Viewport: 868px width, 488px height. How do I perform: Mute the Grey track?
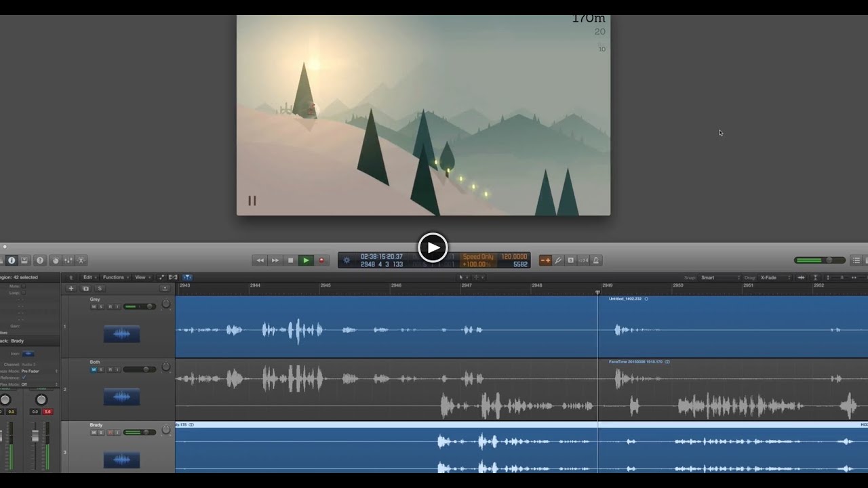point(94,307)
